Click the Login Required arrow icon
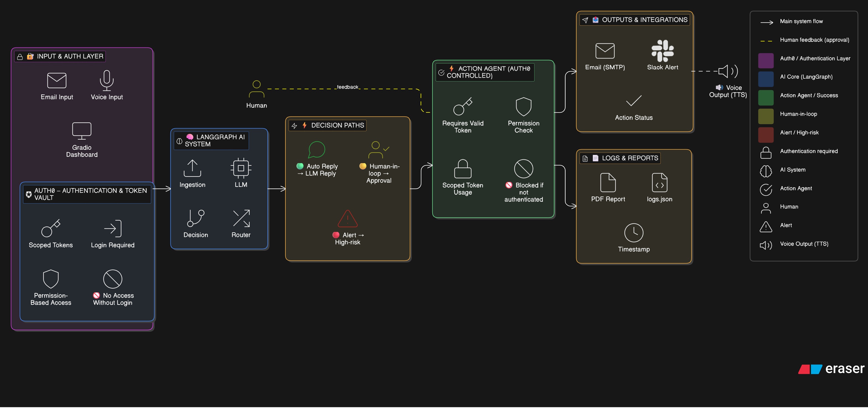Image resolution: width=868 pixels, height=408 pixels. pyautogui.click(x=113, y=229)
